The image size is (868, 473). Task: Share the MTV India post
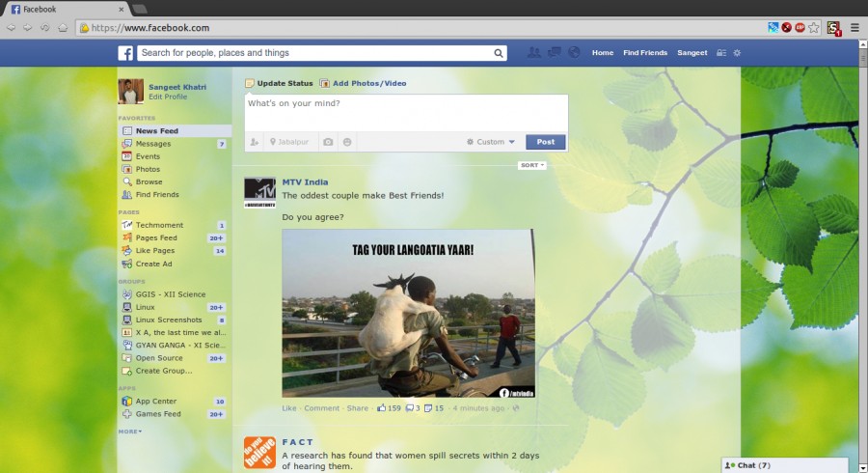tap(358, 408)
